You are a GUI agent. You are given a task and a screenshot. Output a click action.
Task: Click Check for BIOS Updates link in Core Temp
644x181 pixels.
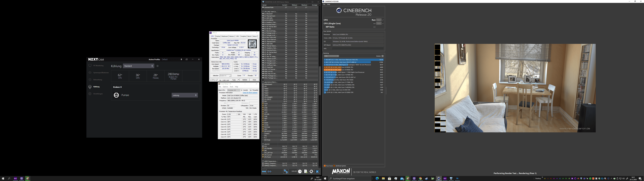[250, 93]
